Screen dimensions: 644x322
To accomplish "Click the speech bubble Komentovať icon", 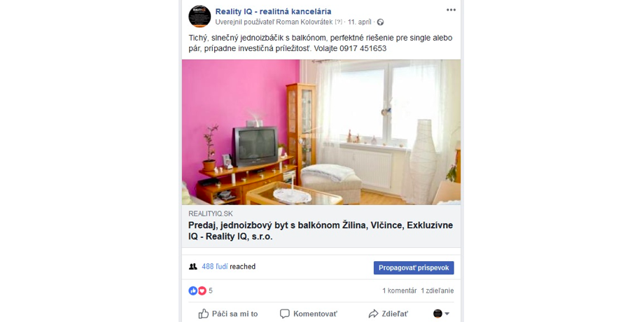I will click(285, 314).
